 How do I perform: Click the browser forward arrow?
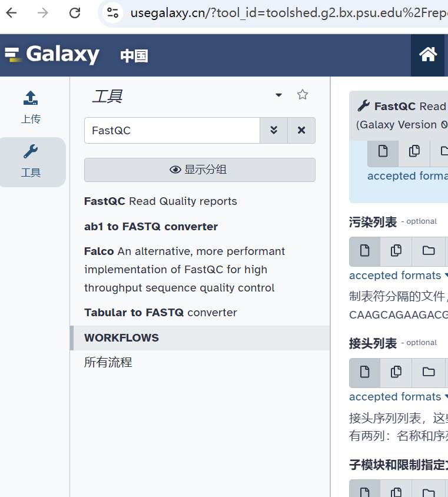point(43,13)
